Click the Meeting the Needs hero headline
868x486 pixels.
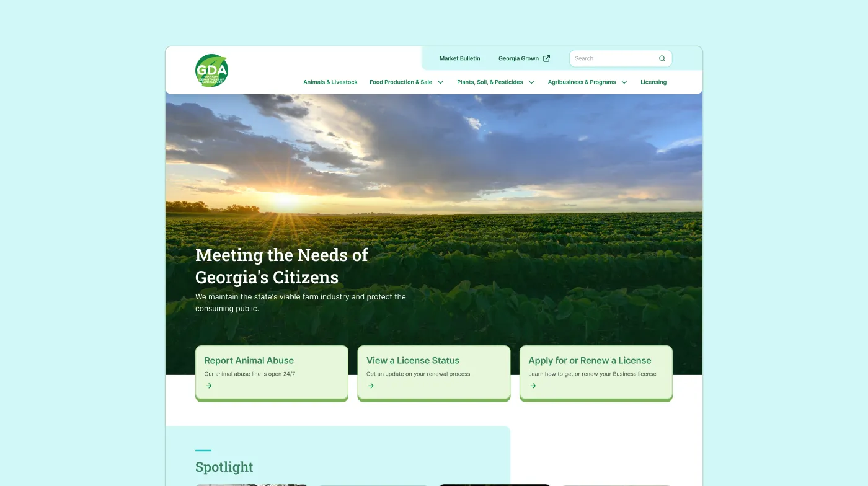click(281, 265)
